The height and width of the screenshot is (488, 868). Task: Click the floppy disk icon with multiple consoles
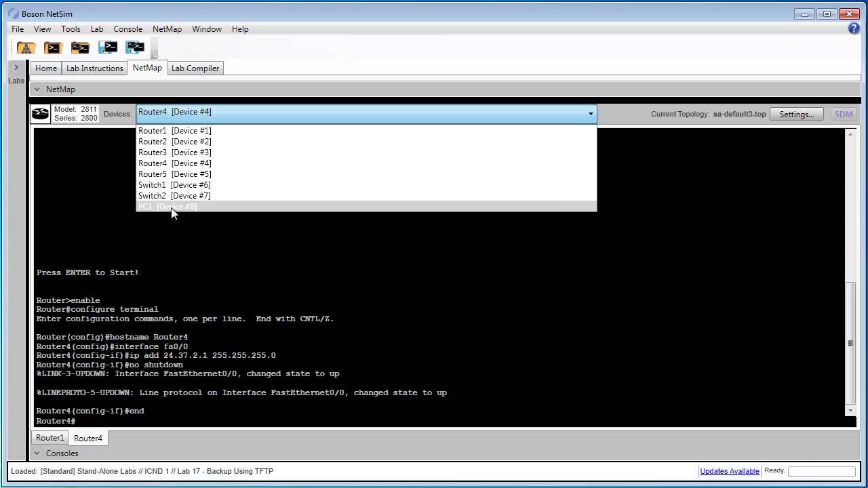pos(135,47)
